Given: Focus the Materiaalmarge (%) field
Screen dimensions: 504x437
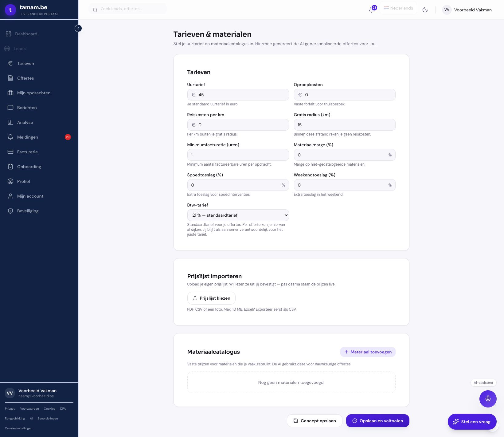Looking at the screenshot, I should [x=345, y=155].
